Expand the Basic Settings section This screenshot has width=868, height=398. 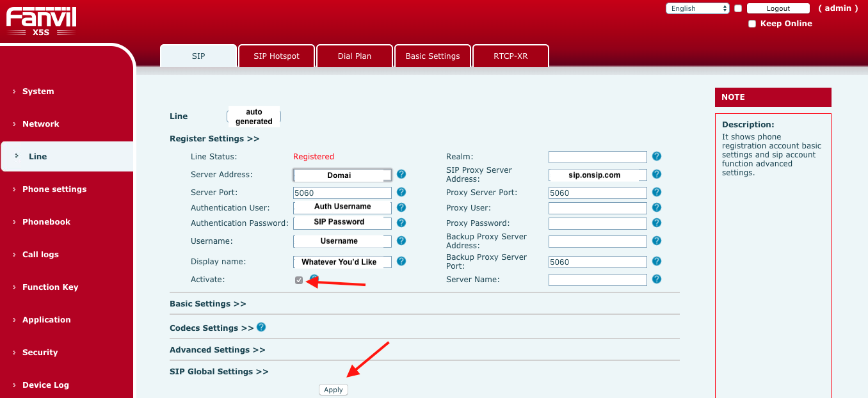(x=208, y=303)
